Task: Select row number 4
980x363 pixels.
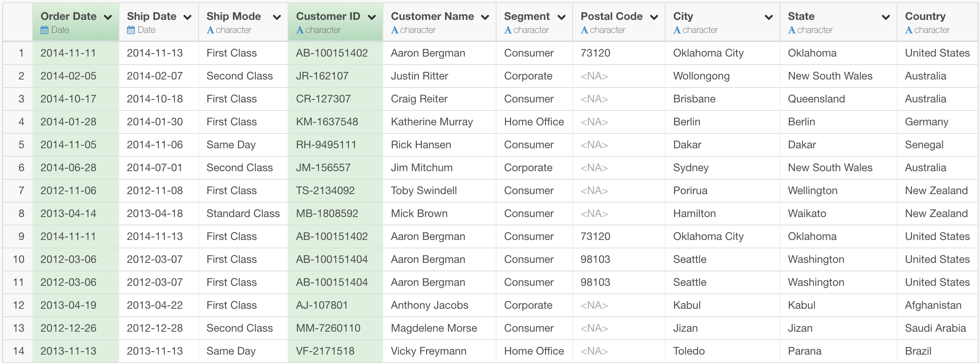Action: 21,122
